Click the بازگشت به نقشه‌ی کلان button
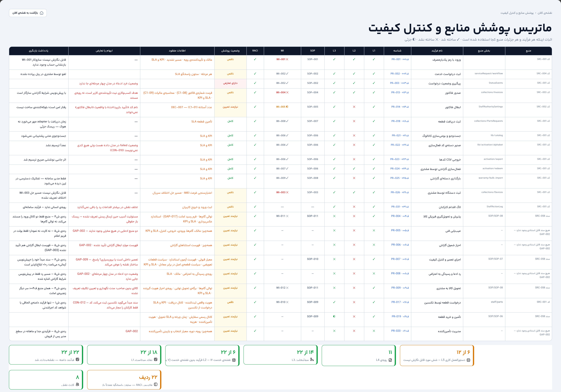The width and height of the screenshot is (561, 392). click(28, 13)
